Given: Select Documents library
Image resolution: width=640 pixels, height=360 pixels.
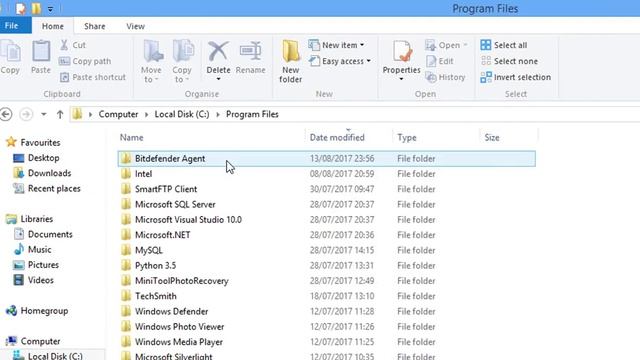Looking at the screenshot, I should pos(43,234).
